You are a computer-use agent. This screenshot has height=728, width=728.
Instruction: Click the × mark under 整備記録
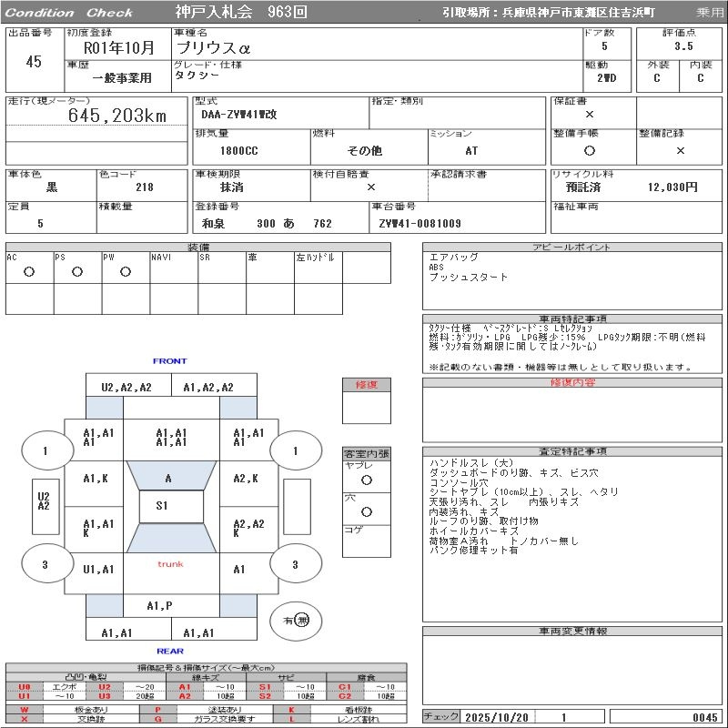[680, 151]
